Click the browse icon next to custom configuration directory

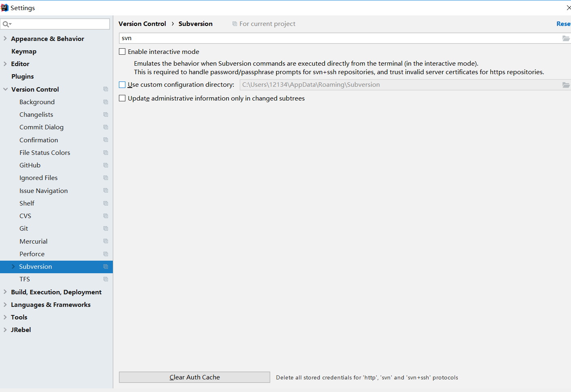click(567, 85)
